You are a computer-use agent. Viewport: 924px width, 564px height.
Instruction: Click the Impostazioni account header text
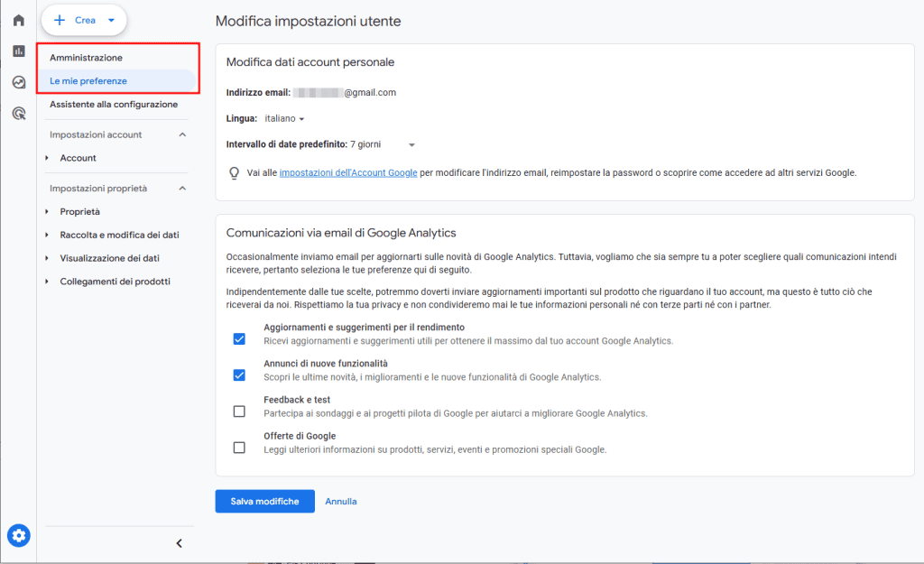[x=96, y=135]
